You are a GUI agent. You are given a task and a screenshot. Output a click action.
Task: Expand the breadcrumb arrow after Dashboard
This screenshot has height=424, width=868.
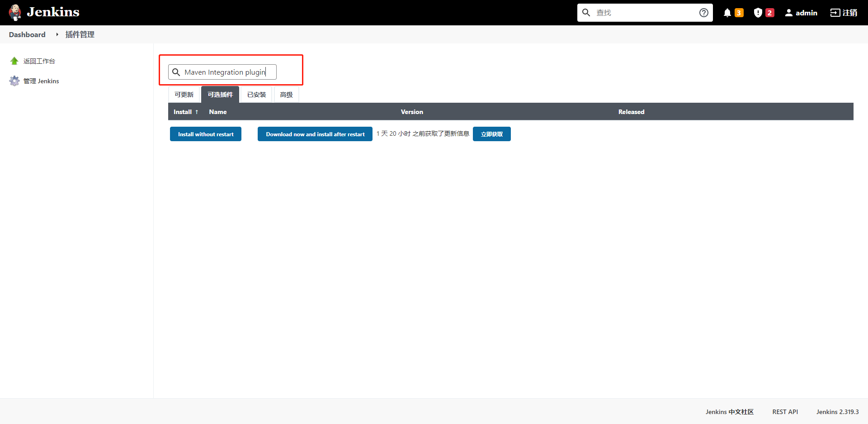click(57, 34)
